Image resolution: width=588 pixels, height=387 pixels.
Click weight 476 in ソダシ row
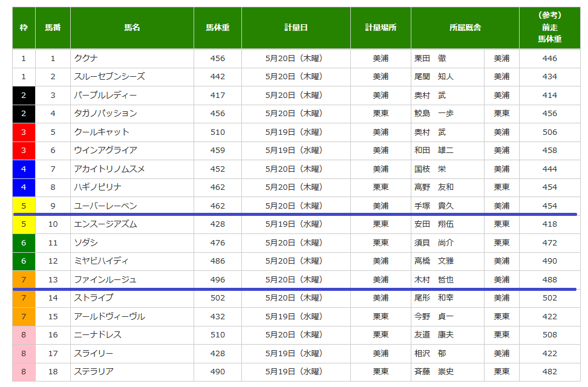218,243
